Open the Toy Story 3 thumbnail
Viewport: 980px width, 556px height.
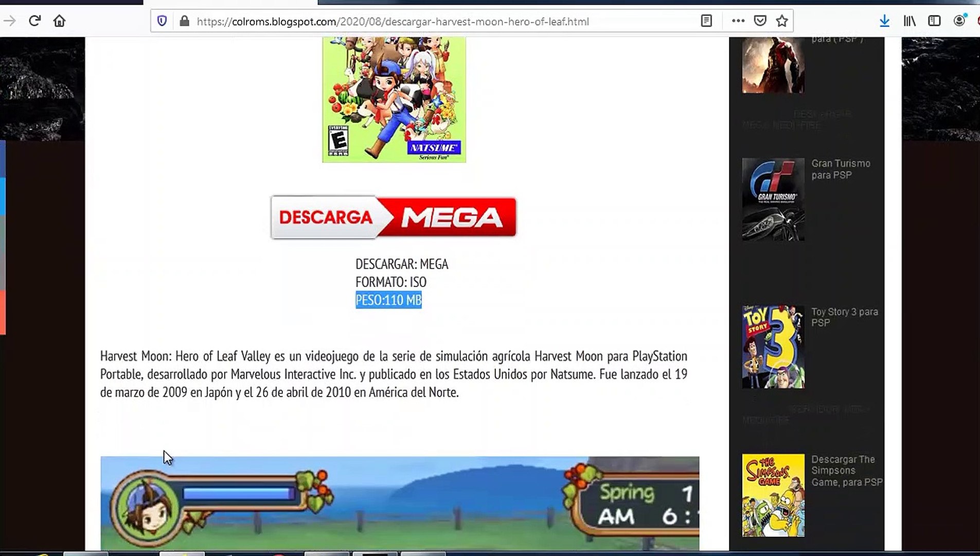pyautogui.click(x=773, y=347)
